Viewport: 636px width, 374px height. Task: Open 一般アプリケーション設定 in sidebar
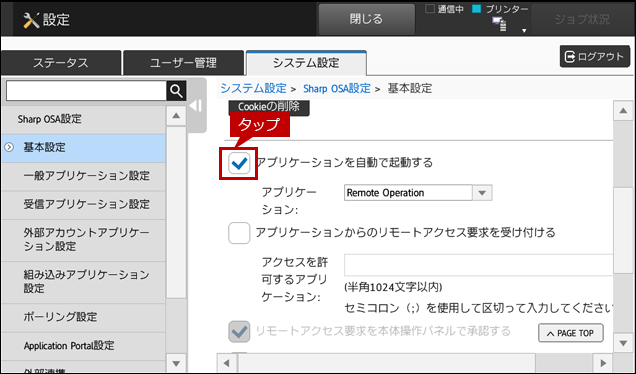pyautogui.click(x=84, y=176)
